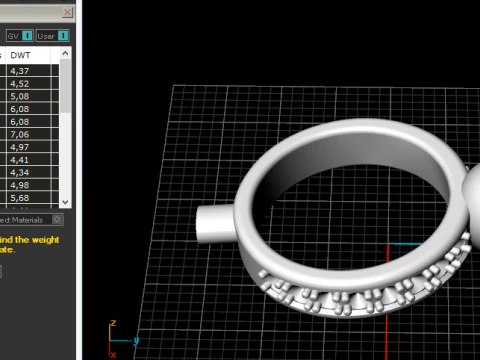Select the 5,68 DWT cell

point(28,197)
